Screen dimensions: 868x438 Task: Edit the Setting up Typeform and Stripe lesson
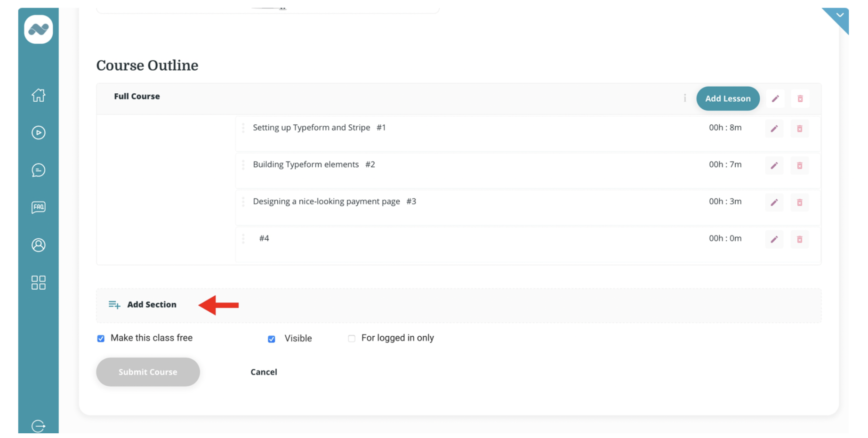pyautogui.click(x=774, y=129)
